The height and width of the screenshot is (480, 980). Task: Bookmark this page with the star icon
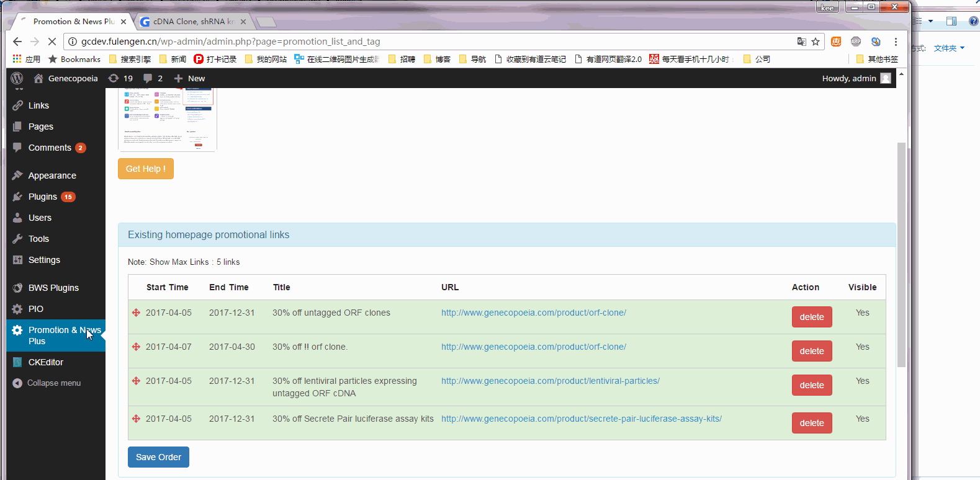(x=816, y=42)
